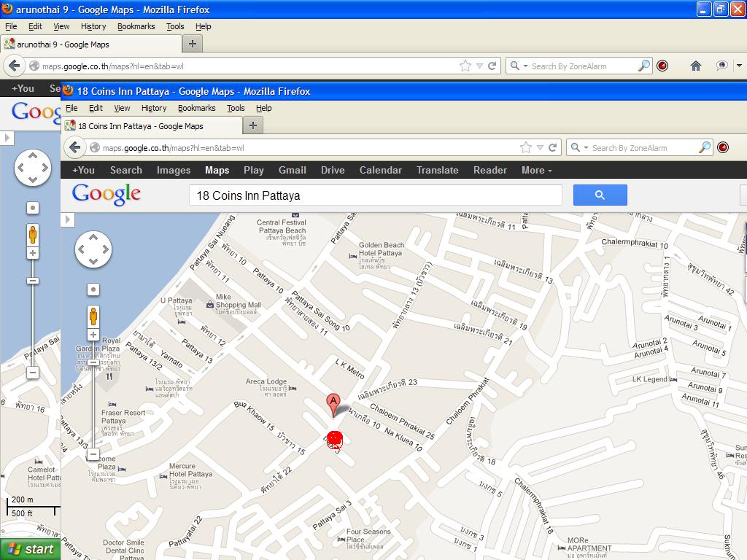Click the chat bubble toolbar icon in background window

pyautogui.click(x=721, y=66)
